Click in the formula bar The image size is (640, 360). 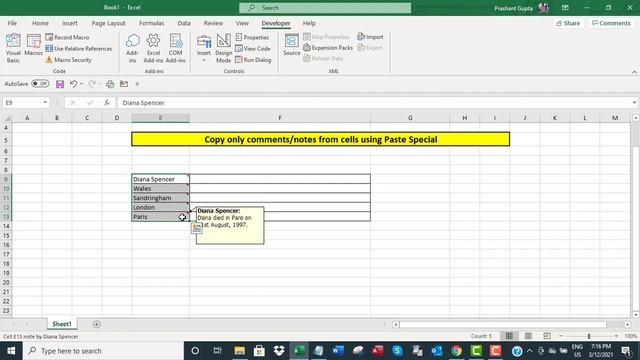click(x=373, y=103)
